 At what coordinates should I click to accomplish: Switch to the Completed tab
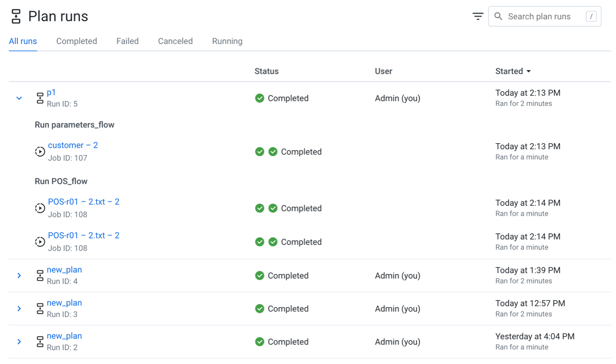[x=77, y=41]
